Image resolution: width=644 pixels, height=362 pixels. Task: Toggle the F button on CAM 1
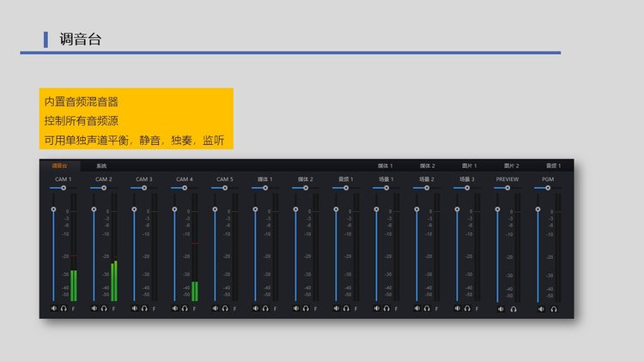73,308
